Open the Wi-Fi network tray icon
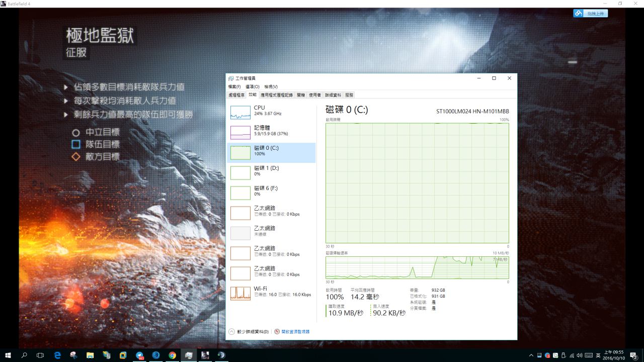Screen dimensions: 644x362 pos(571,355)
